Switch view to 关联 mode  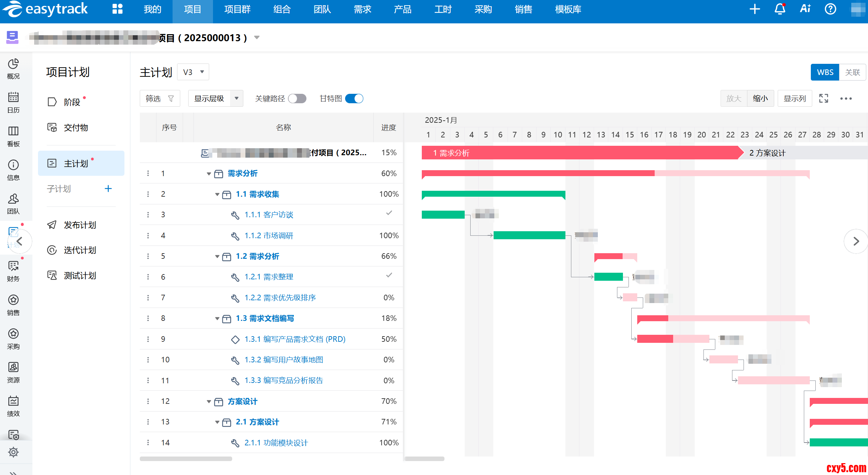(852, 72)
